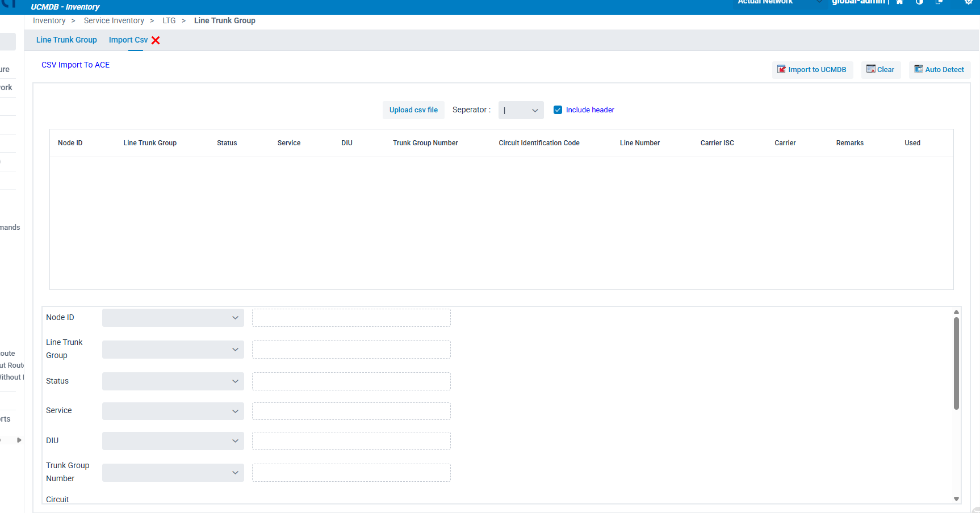980x513 pixels.
Task: Click the Clear icon button
Action: point(870,69)
